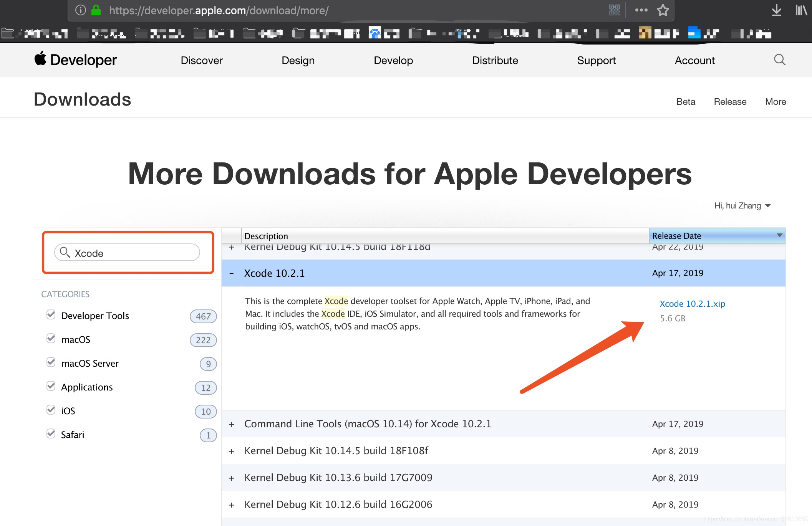Switch to the Beta downloads tab
812x526 pixels.
[x=686, y=102]
